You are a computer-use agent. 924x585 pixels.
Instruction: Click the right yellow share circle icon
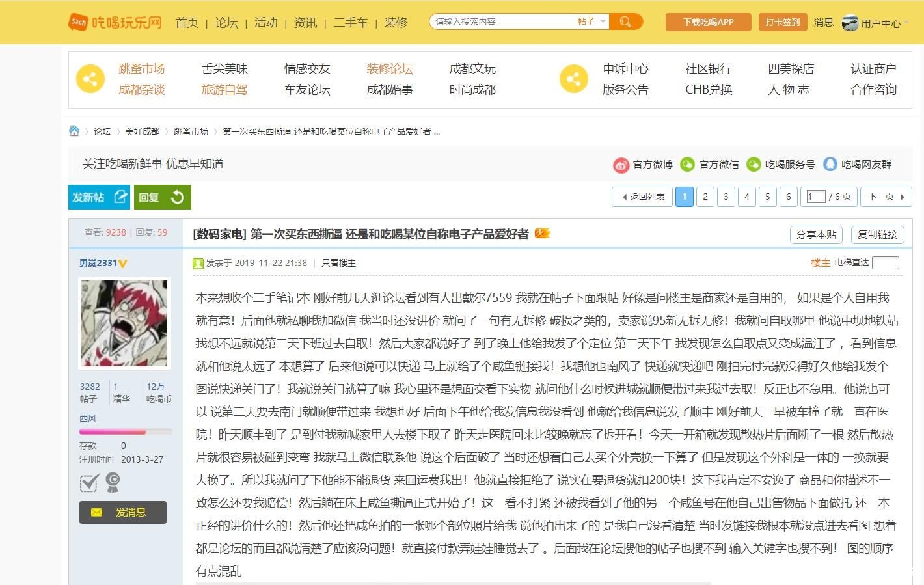pos(574,79)
